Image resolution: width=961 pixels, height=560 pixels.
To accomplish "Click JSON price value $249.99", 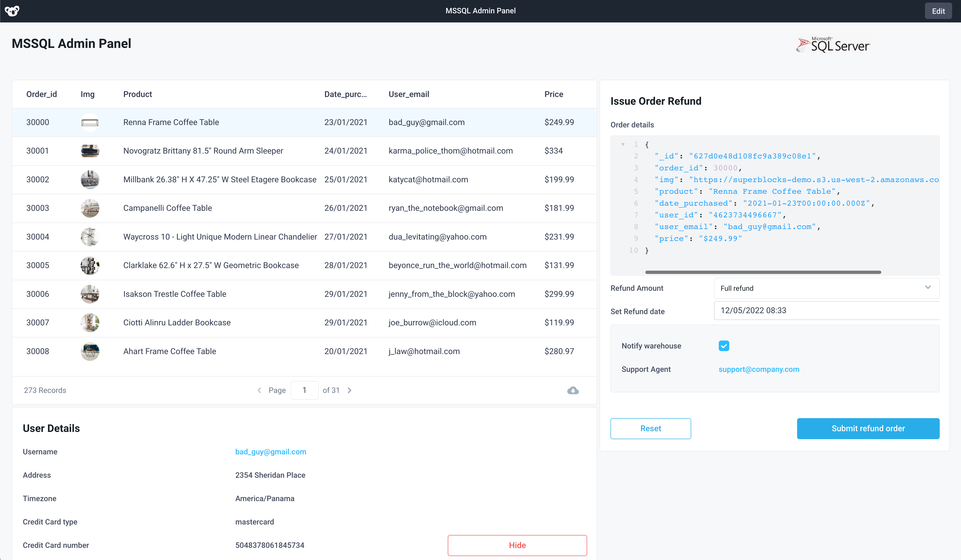I will [720, 239].
